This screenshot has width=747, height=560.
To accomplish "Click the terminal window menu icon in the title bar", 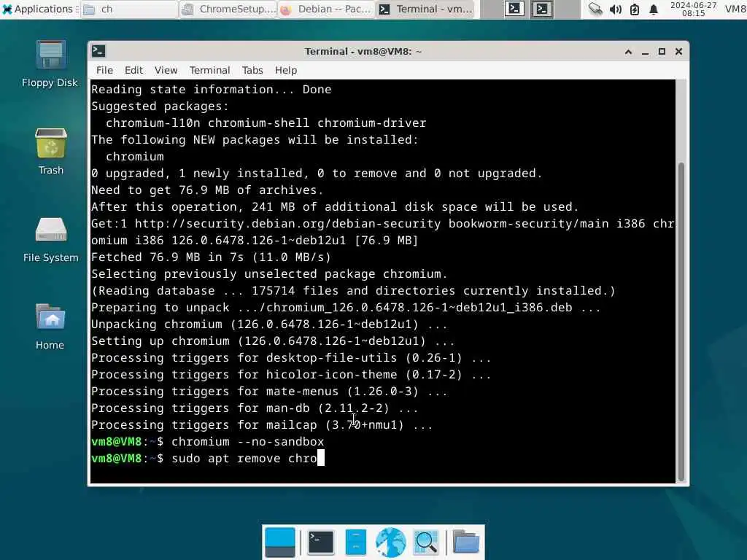I will point(98,51).
